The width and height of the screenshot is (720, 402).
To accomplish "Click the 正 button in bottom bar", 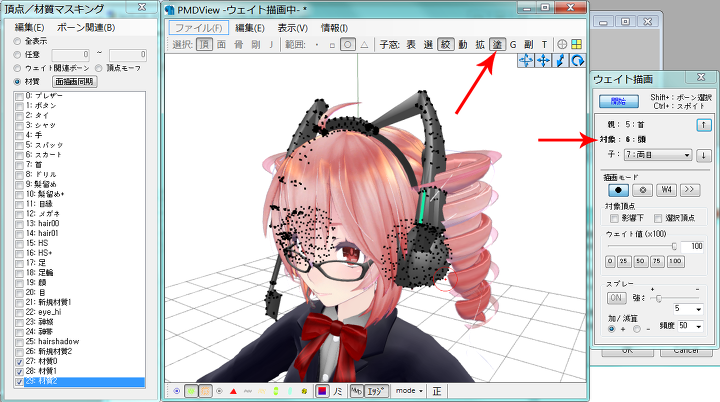I will click(437, 391).
